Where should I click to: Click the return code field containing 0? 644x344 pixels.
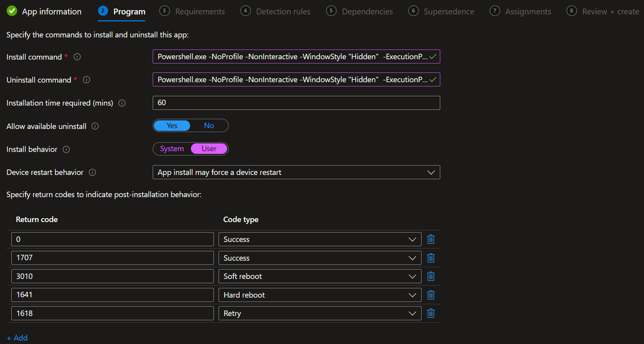113,239
